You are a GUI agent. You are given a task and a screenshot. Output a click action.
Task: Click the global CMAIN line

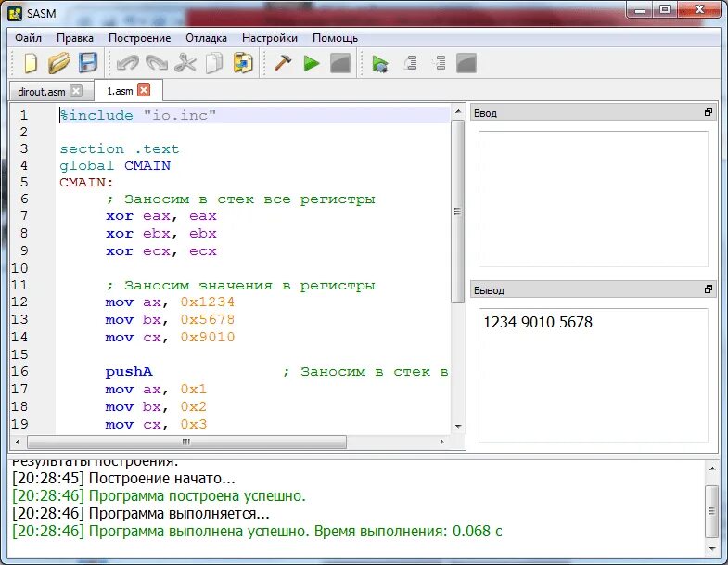[x=115, y=166]
